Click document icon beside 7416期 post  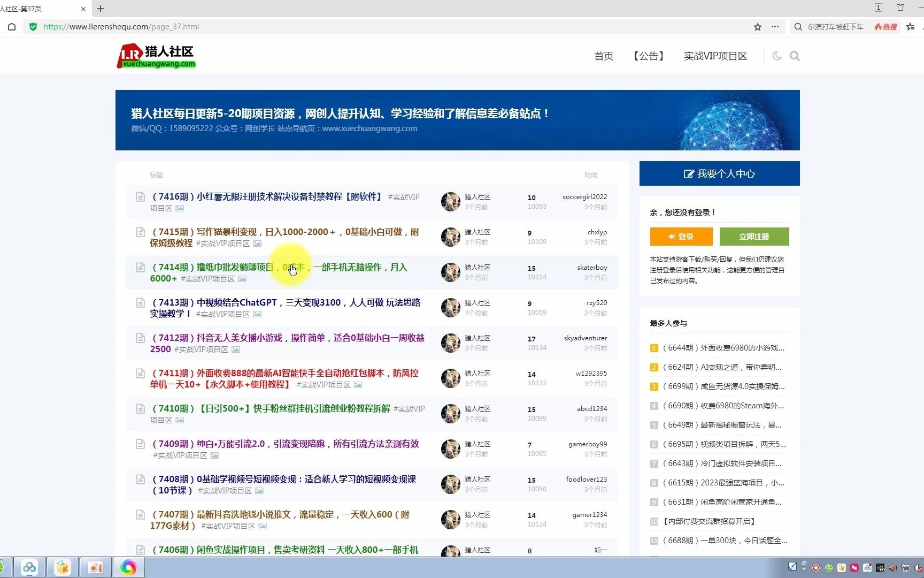[141, 196]
